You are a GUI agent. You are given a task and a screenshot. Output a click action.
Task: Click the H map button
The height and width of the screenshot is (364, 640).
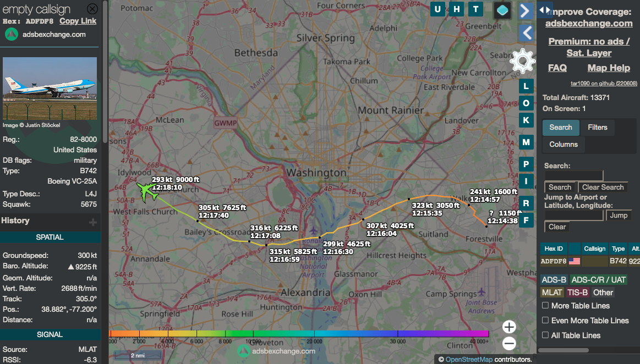pos(457,9)
